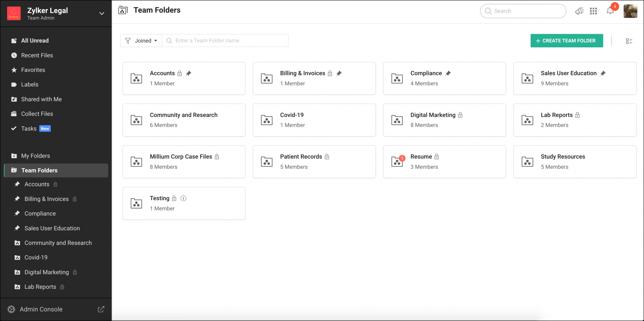Click the Testing folder info icon

(184, 198)
